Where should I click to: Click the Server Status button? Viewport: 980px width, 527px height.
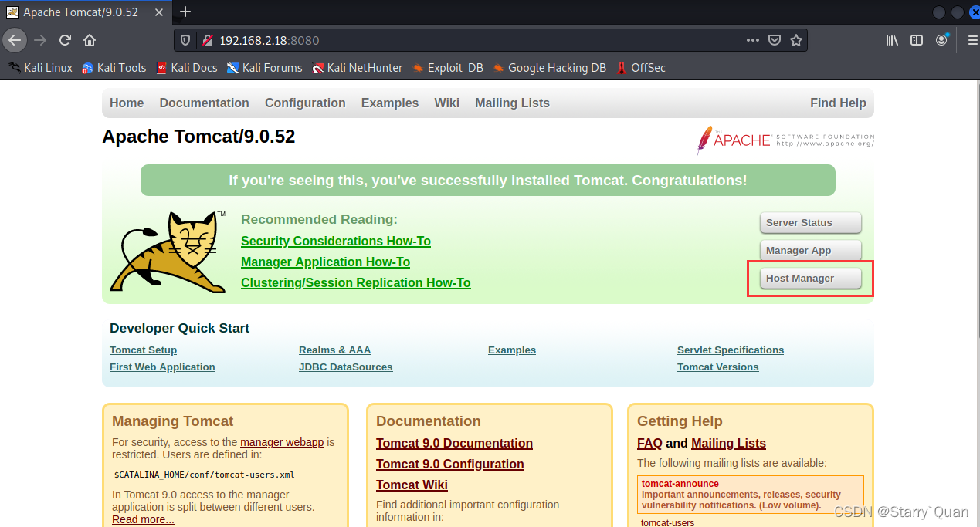coord(810,222)
